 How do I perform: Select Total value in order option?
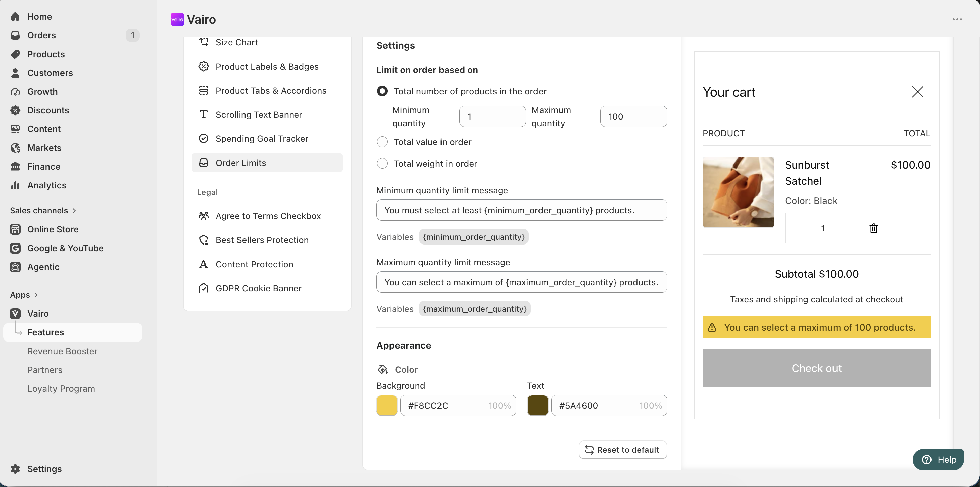[x=382, y=142]
